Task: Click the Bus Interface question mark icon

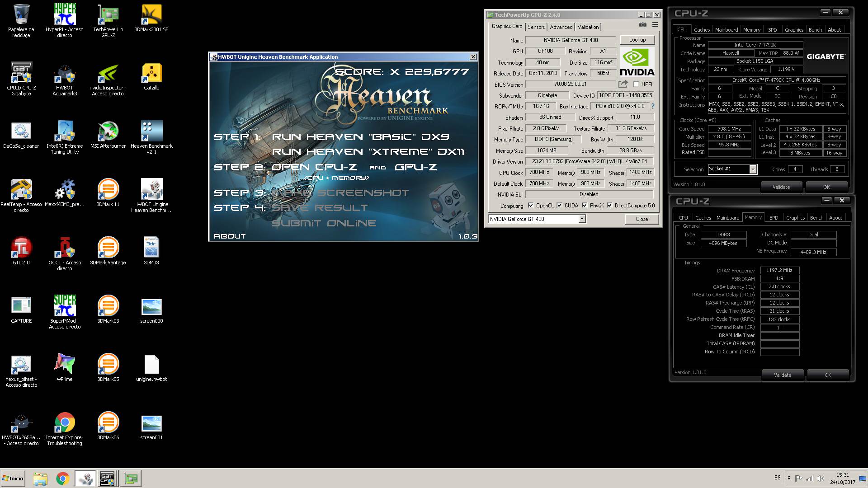Action: click(x=652, y=106)
